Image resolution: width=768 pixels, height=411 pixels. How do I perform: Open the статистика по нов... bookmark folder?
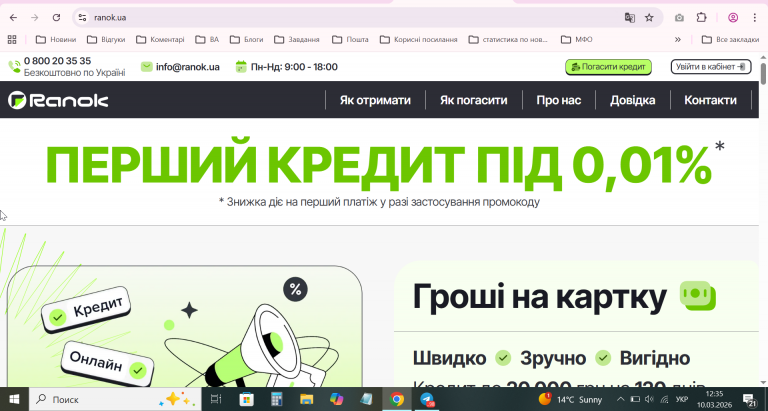(508, 39)
